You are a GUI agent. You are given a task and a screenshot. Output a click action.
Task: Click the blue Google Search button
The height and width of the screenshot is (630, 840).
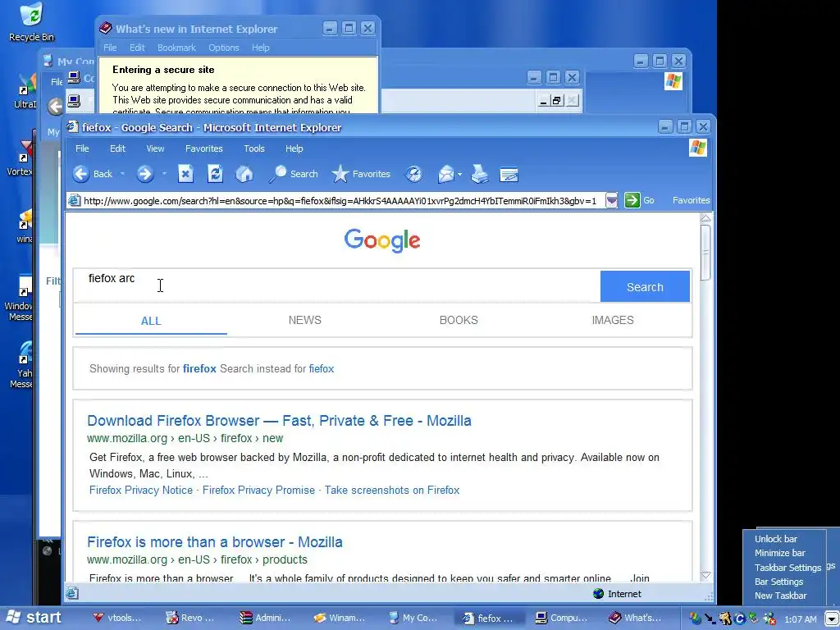(x=645, y=286)
